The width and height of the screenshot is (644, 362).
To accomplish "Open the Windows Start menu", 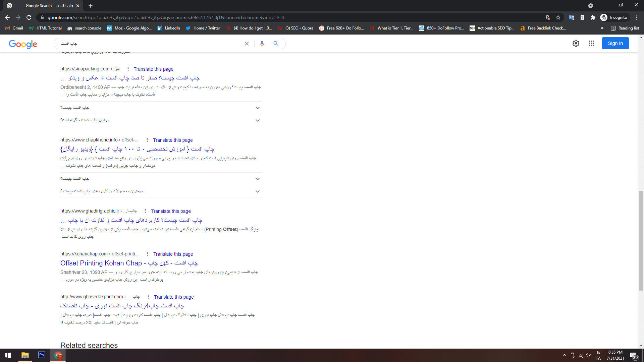I will click(x=8, y=355).
